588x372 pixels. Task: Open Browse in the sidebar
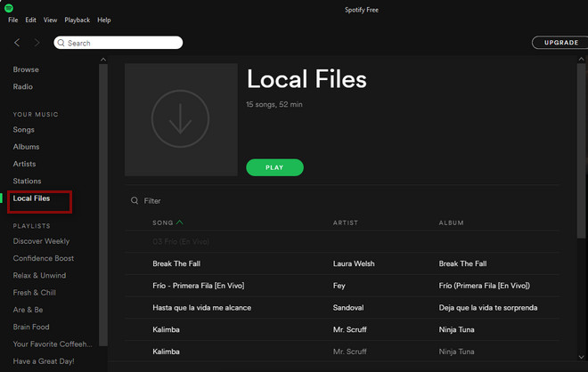pyautogui.click(x=26, y=69)
